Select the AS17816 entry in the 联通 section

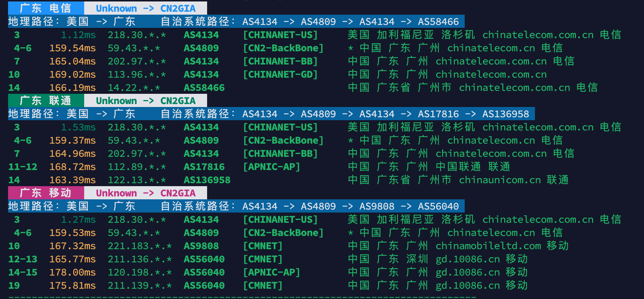[204, 167]
